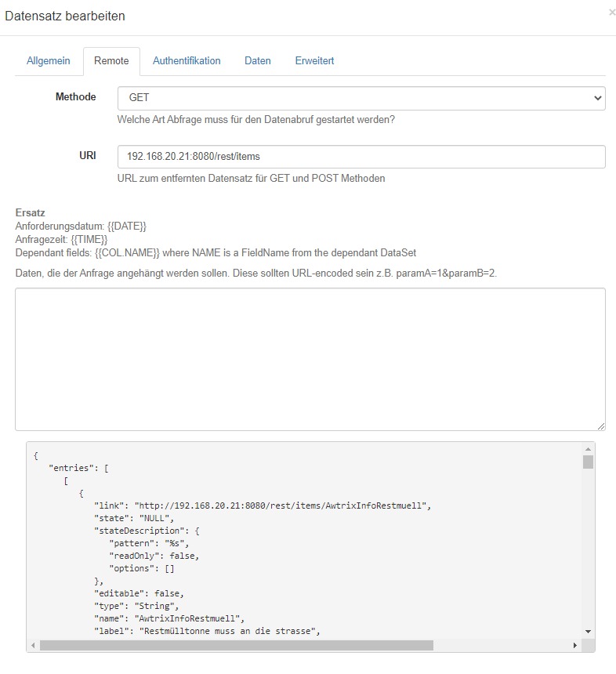Click the Anfragezeit {{TIME}} text
Viewport: 616px width, 674px height.
coord(61,239)
